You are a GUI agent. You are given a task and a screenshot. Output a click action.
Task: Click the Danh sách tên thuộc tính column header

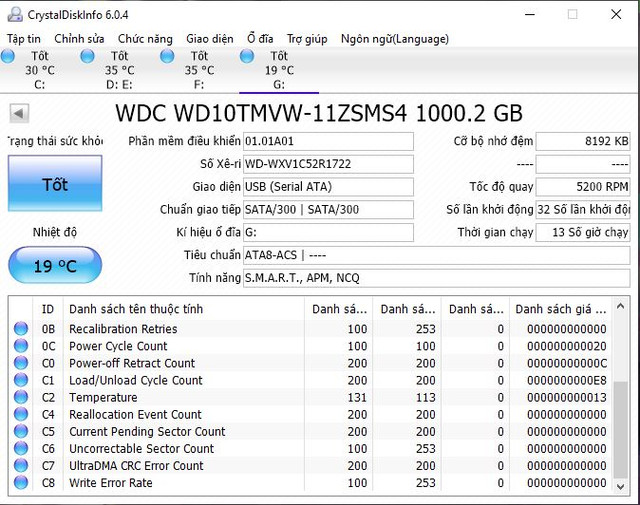click(x=184, y=309)
